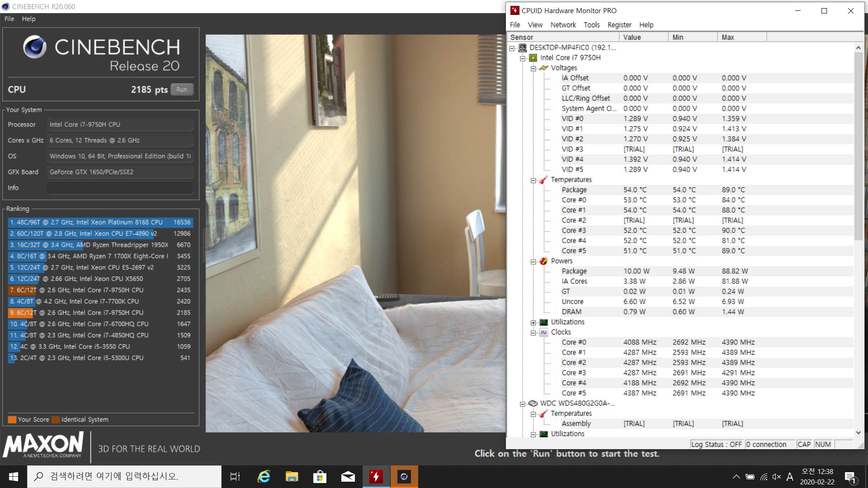
Task: Collapse the WDC drive Temperatures section
Action: 533,414
